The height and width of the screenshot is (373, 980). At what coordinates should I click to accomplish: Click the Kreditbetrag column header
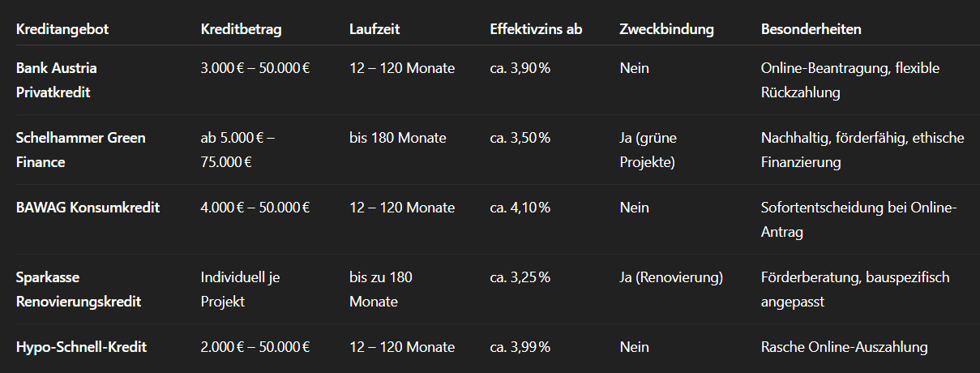tap(242, 29)
